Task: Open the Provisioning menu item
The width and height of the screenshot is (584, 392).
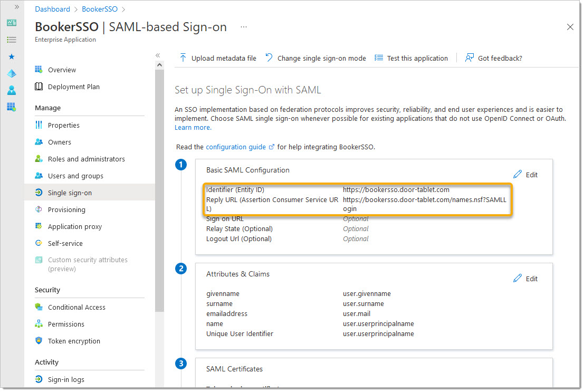Action: pos(66,209)
